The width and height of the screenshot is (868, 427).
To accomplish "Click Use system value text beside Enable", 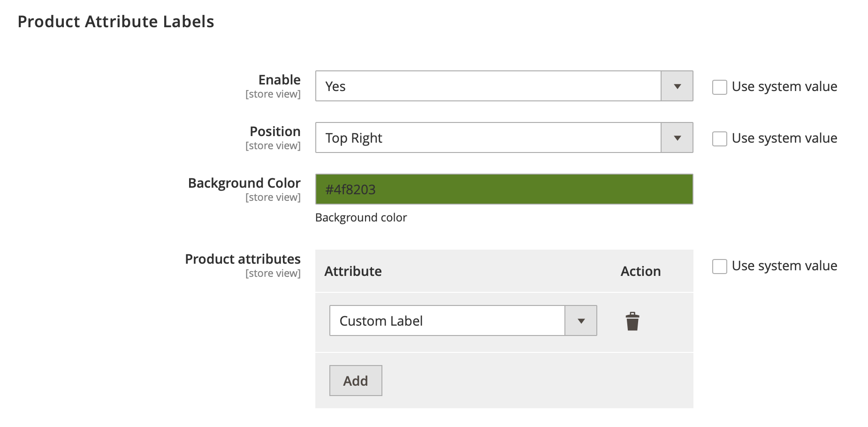I will [x=784, y=87].
